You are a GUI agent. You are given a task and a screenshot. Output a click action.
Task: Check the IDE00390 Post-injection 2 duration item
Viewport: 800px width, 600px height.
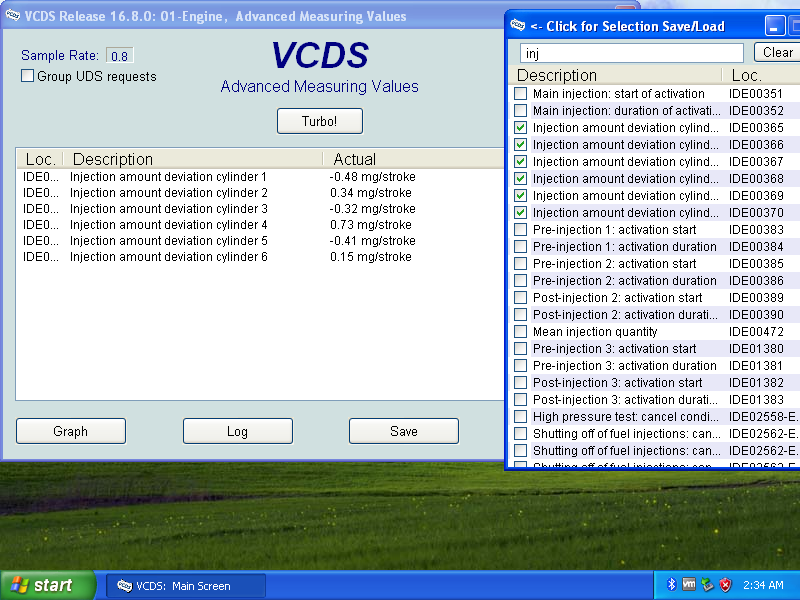point(520,314)
